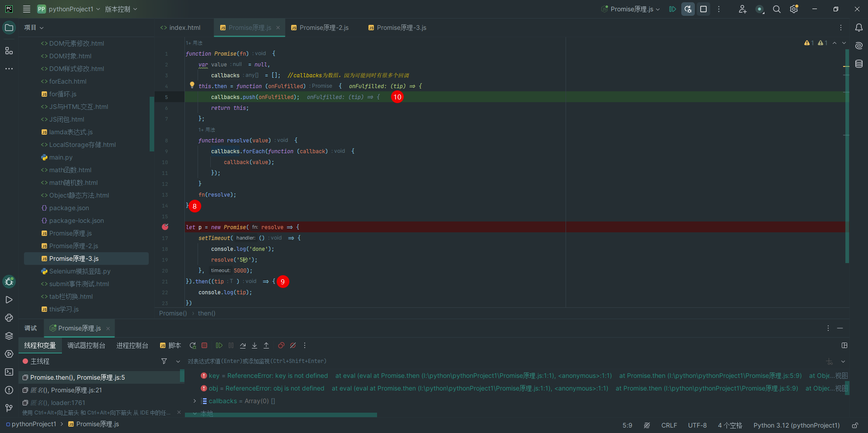Open the main hamburger menu
The width and height of the screenshot is (868, 433).
tap(27, 9)
